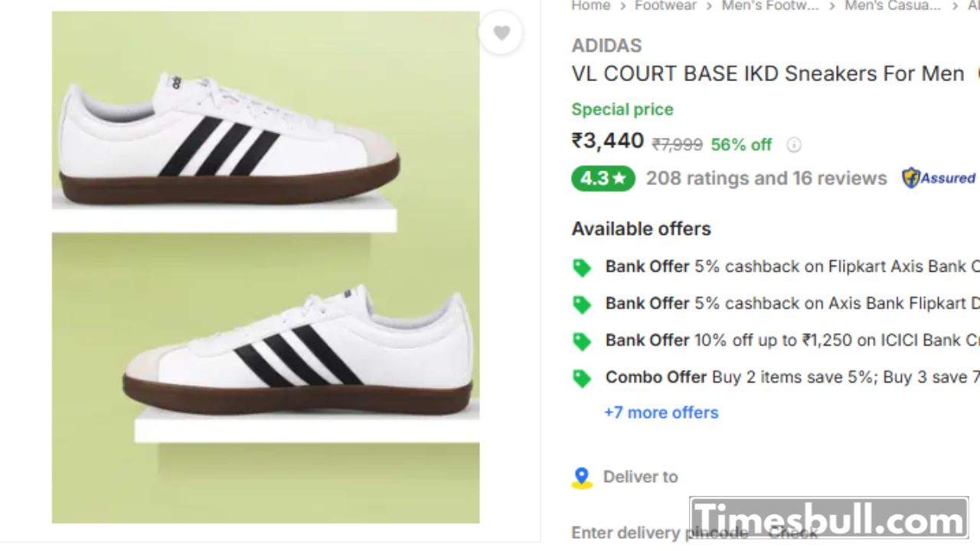980x551 pixels.
Task: Click the green 4.3 star rating badge
Action: pos(603,178)
